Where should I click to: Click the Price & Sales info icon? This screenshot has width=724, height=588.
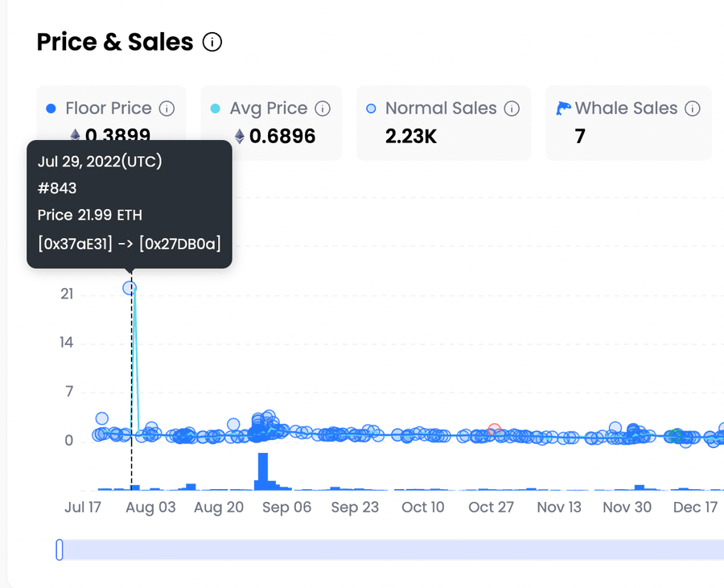point(212,42)
